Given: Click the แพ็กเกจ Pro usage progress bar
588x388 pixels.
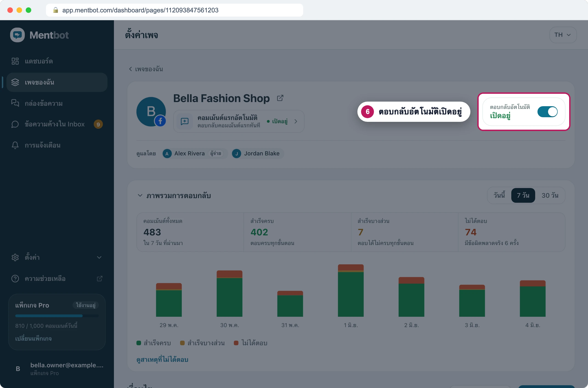Looking at the screenshot, I should [x=57, y=316].
